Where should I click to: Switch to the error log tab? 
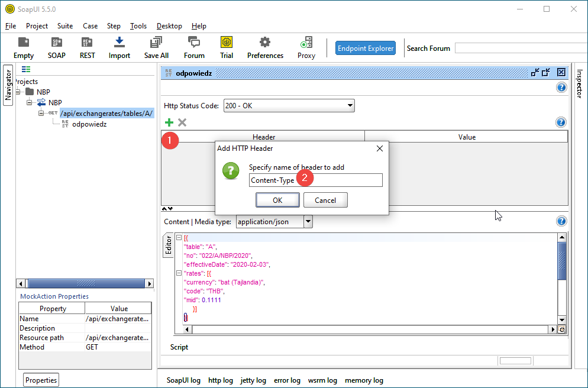(287, 380)
